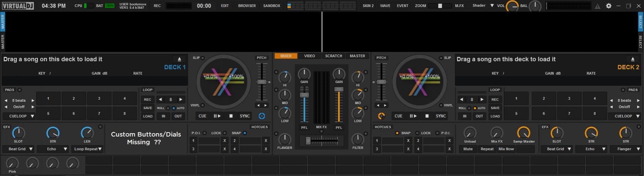
Task: Play/pause deck 1
Action: click(x=217, y=116)
